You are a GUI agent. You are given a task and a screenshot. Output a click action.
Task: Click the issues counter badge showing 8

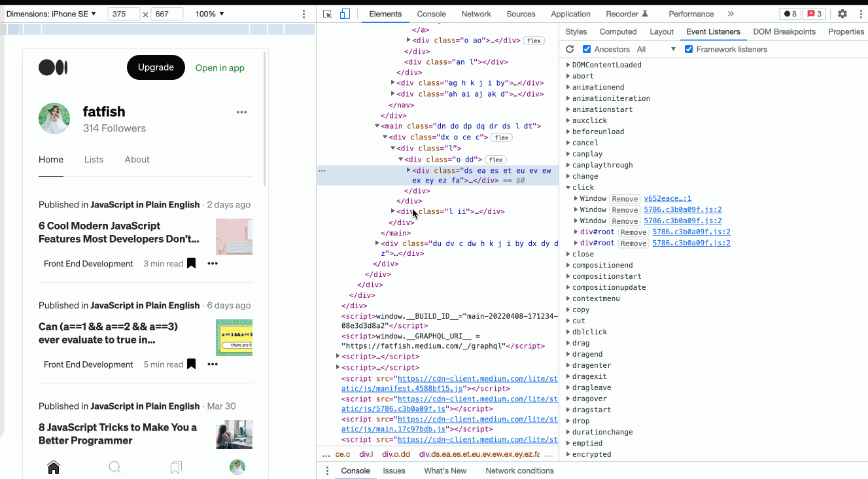coord(790,14)
